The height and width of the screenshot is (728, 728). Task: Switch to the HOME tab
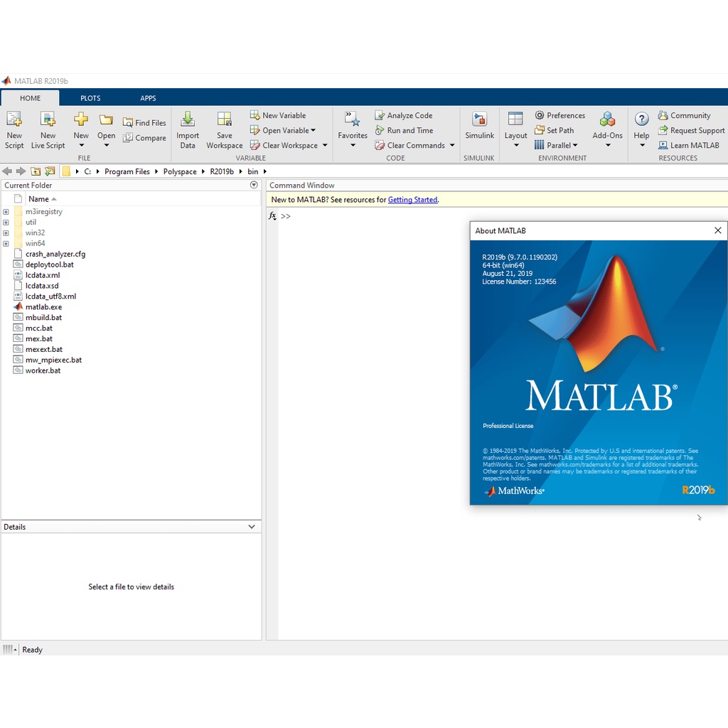pyautogui.click(x=30, y=98)
